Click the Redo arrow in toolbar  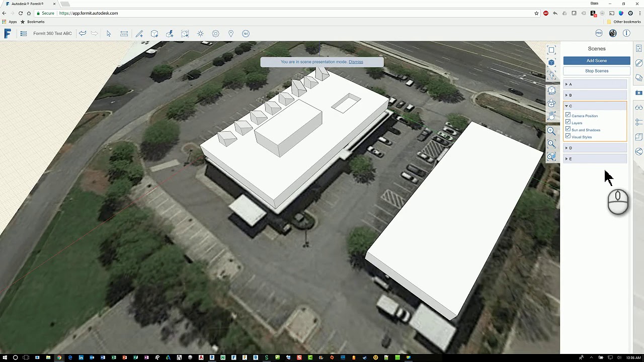pos(94,34)
